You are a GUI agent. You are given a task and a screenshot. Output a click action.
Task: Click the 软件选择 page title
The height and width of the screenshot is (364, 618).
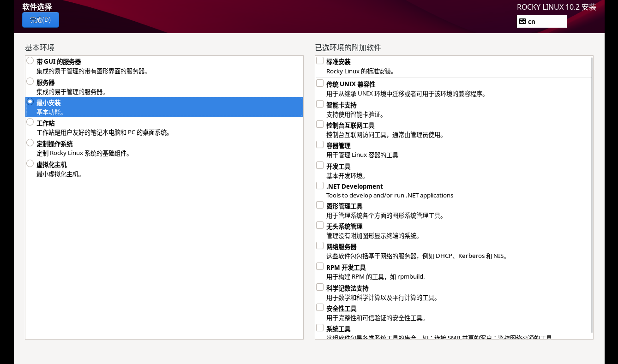click(37, 7)
